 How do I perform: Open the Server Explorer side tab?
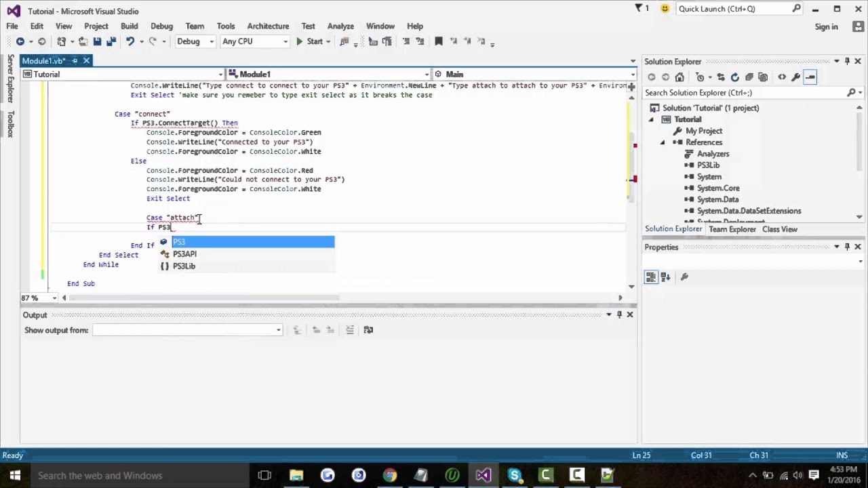point(10,79)
